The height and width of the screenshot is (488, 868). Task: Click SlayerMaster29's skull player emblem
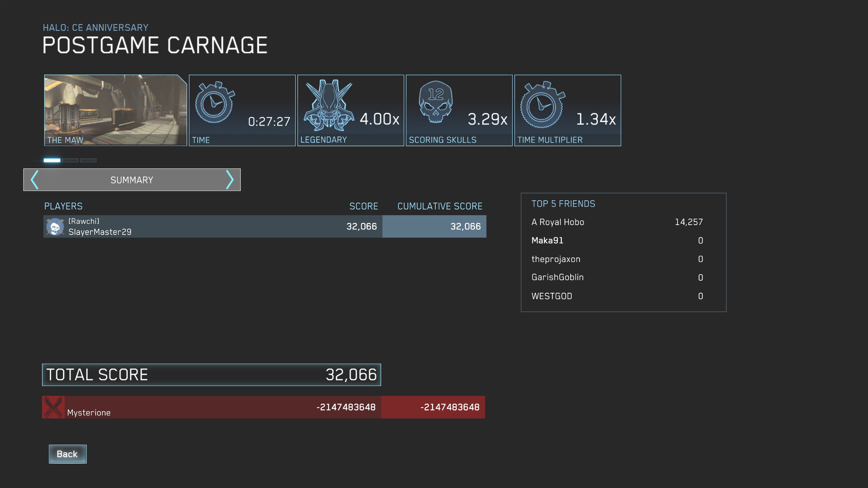pos(55,227)
